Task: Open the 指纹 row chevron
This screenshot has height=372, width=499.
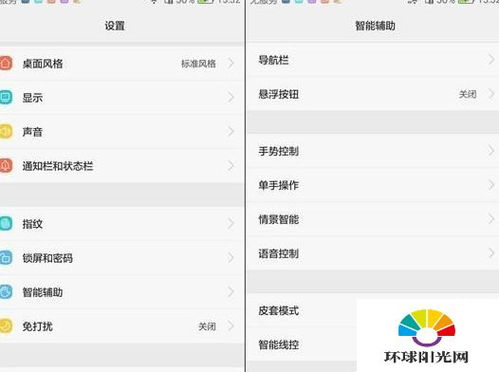Action: point(231,224)
